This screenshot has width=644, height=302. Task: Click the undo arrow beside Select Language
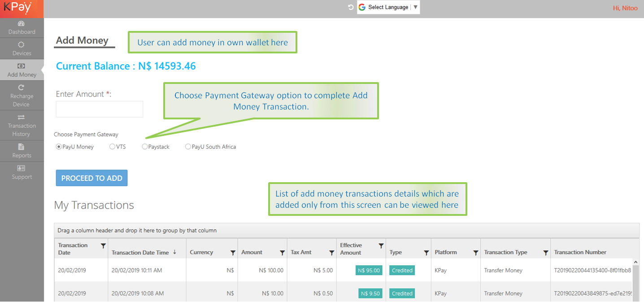coord(351,7)
